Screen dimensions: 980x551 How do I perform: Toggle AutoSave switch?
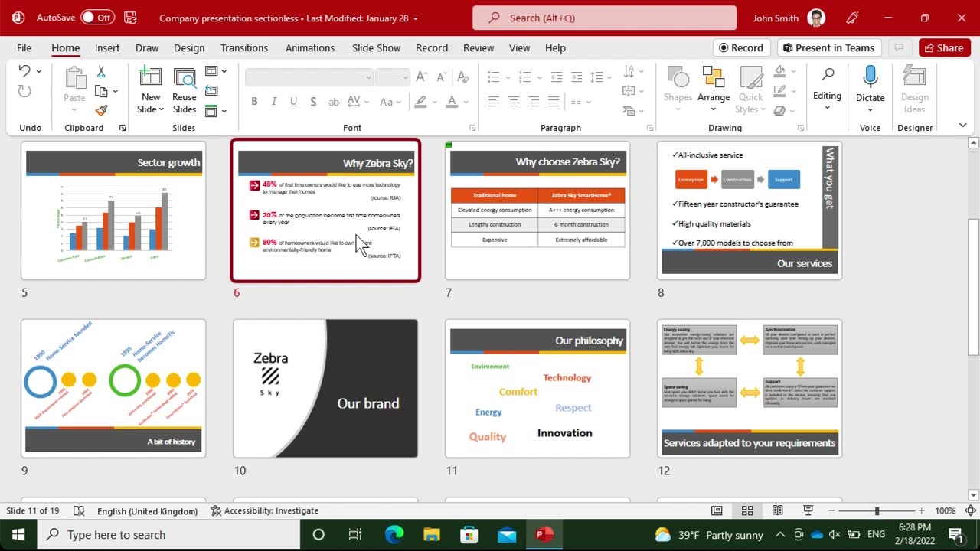97,18
